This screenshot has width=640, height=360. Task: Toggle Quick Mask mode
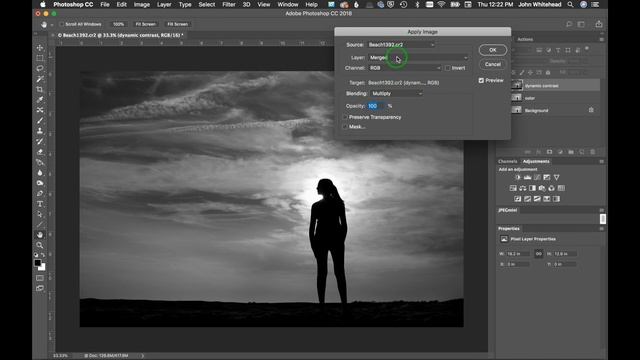click(x=40, y=278)
